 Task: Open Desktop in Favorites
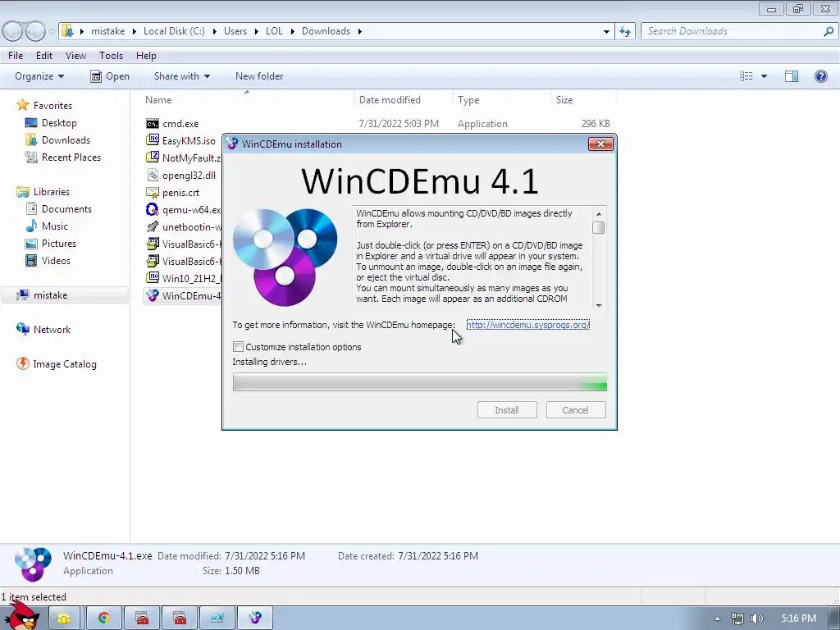[59, 123]
